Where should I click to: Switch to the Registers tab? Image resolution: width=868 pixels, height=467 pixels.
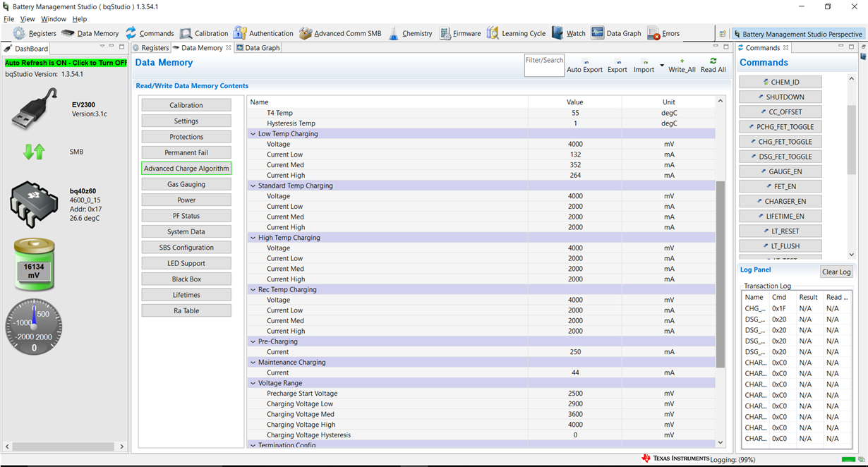[x=151, y=48]
